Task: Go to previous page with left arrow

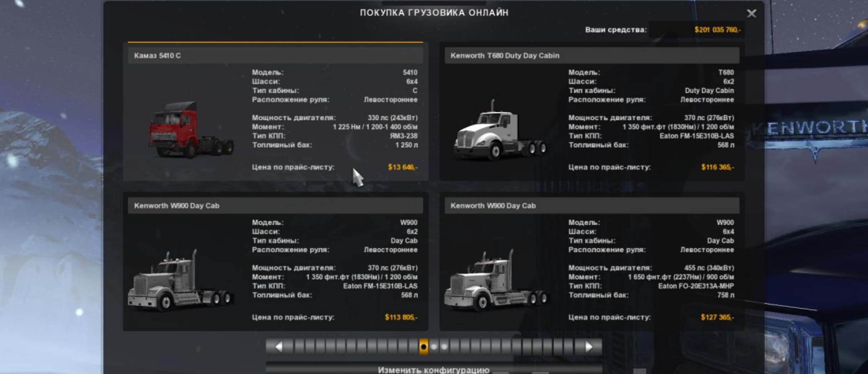Action: [279, 347]
